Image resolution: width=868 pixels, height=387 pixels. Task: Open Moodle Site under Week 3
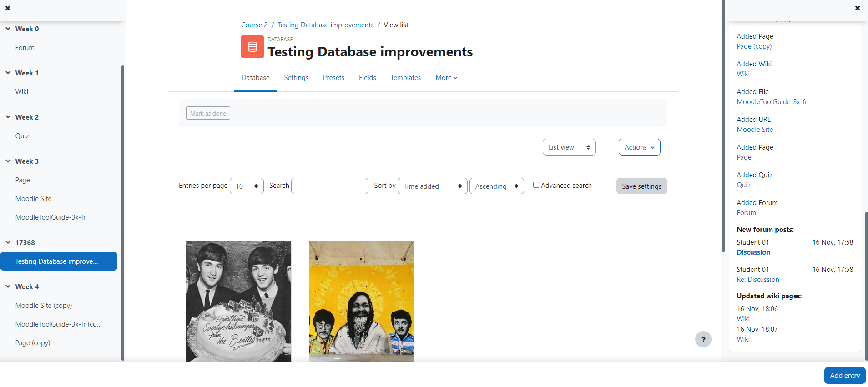click(34, 199)
